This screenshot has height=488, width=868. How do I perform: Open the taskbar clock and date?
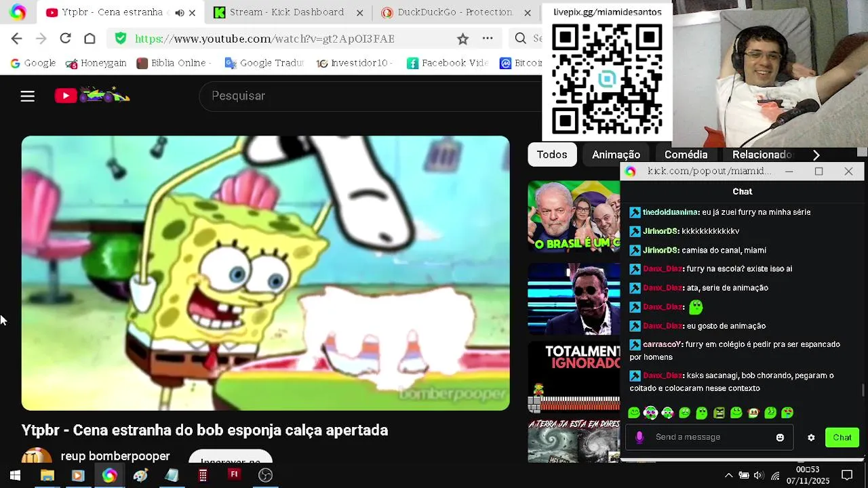(808, 475)
